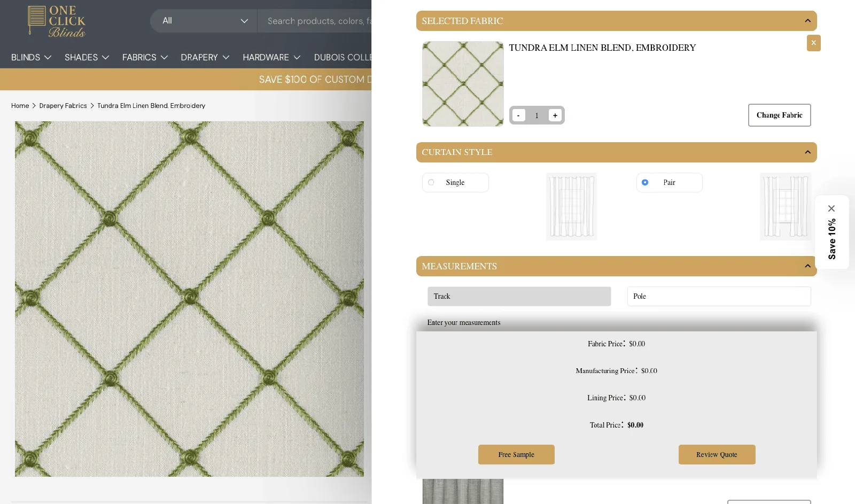Click the pair curtain illustration
Image resolution: width=855 pixels, height=504 pixels.
(786, 206)
